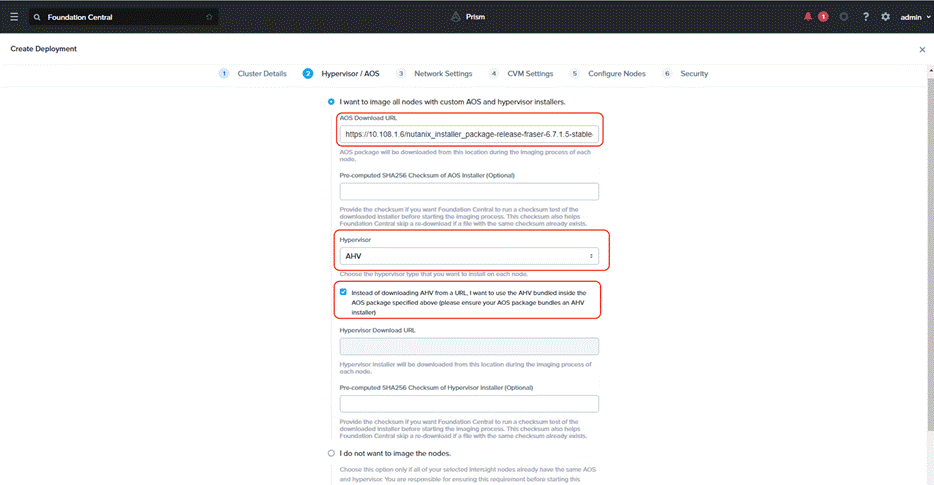Open the help question mark menu
Screen dimensions: 934x485
pos(865,17)
